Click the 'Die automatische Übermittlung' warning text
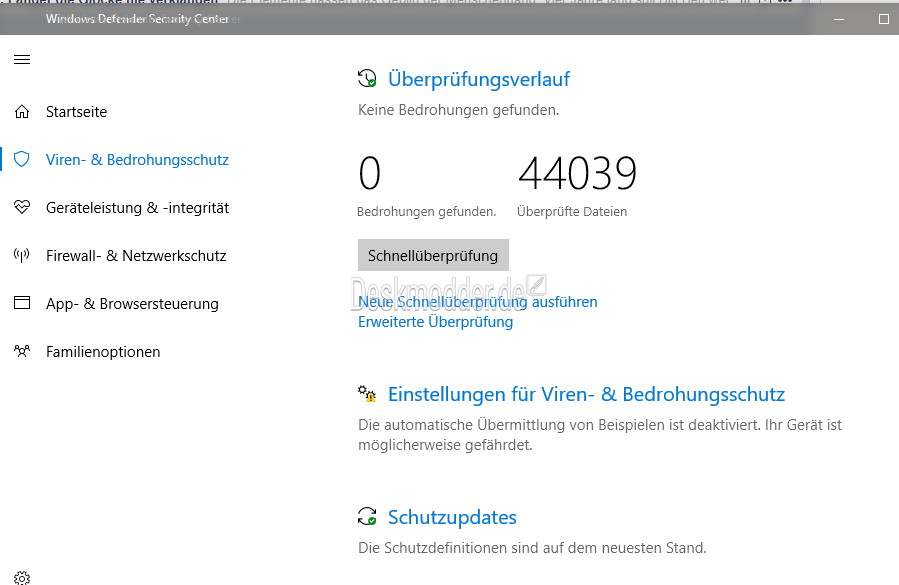899x585 pixels. 600,435
